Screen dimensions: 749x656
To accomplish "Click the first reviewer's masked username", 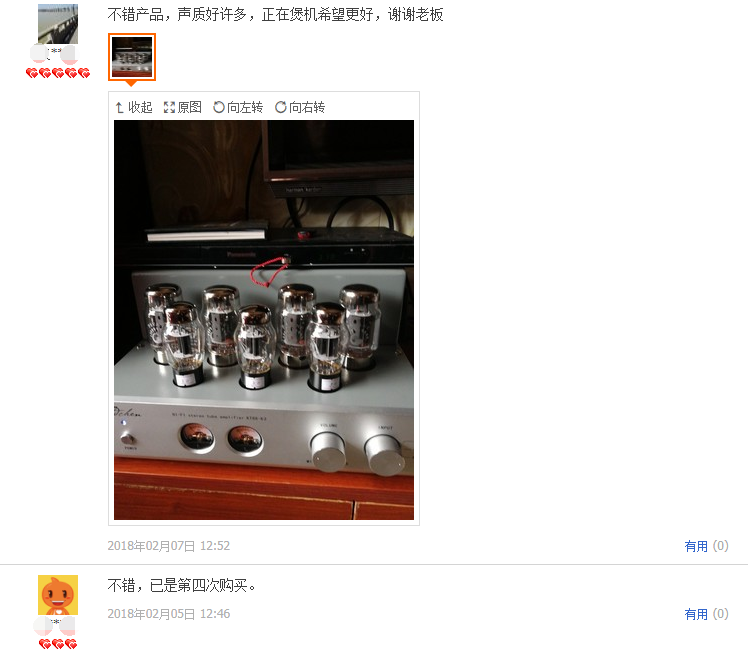I will tap(55, 54).
